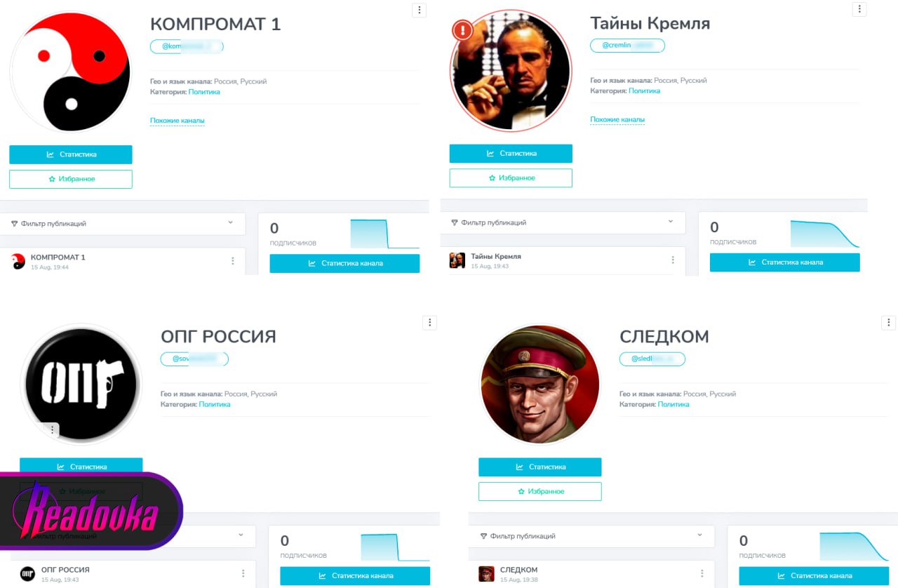
Task: Open three-dot menu of ОПГ РОССИЯ channel header
Action: (430, 323)
